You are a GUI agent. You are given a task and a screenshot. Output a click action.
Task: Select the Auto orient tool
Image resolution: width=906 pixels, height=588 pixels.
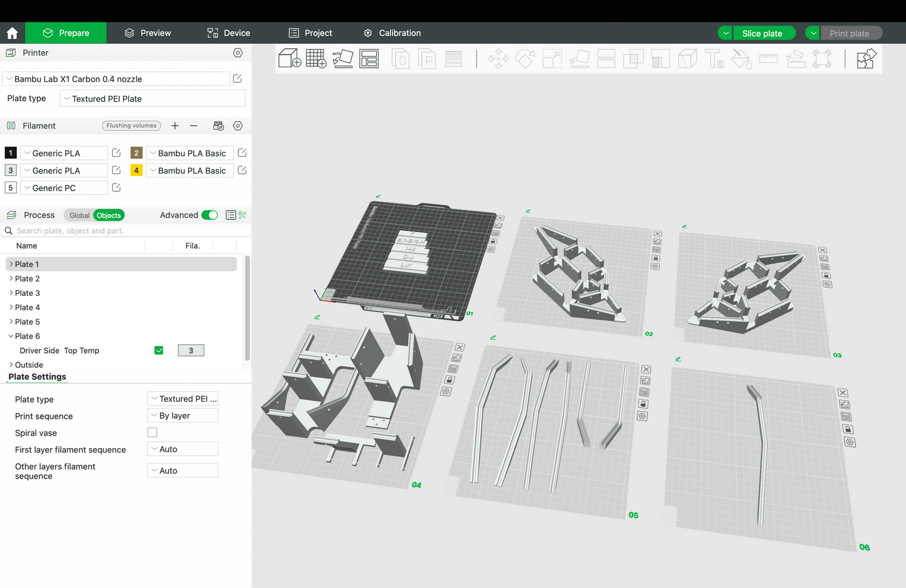pyautogui.click(x=343, y=58)
